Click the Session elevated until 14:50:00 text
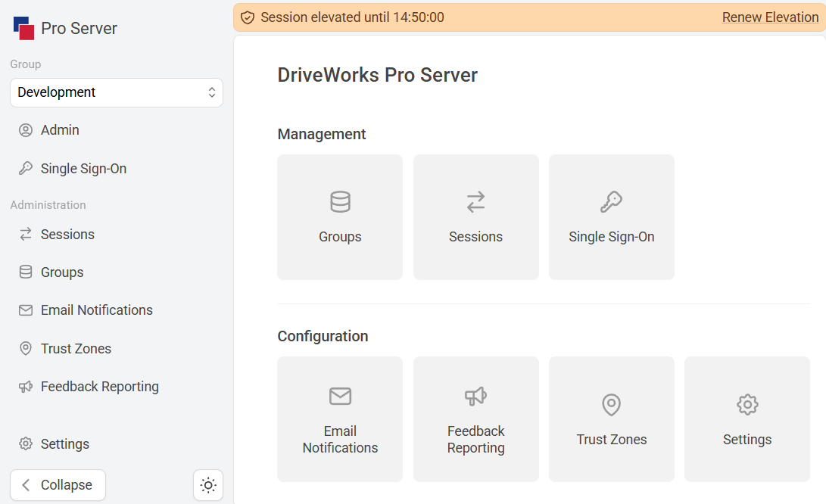Viewport: 826px width, 504px height. pyautogui.click(x=352, y=17)
